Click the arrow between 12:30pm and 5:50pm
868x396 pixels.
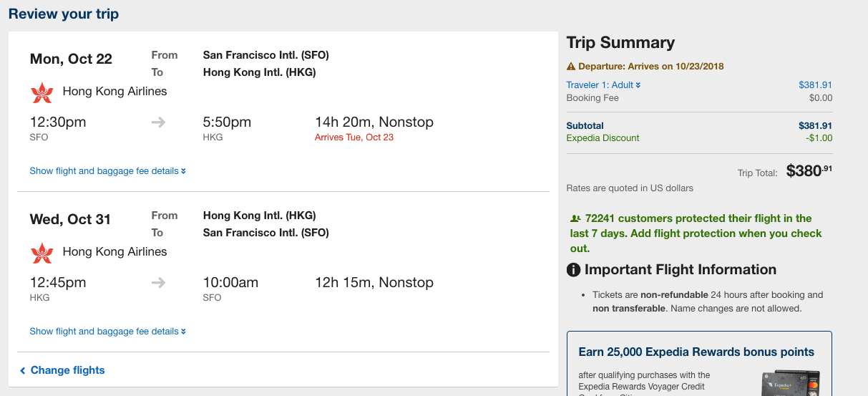(158, 122)
